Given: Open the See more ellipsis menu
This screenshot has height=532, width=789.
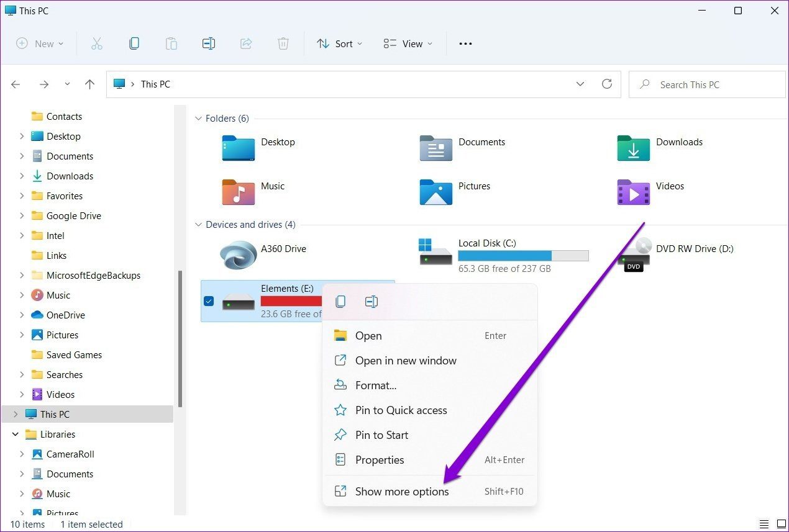Looking at the screenshot, I should (465, 43).
